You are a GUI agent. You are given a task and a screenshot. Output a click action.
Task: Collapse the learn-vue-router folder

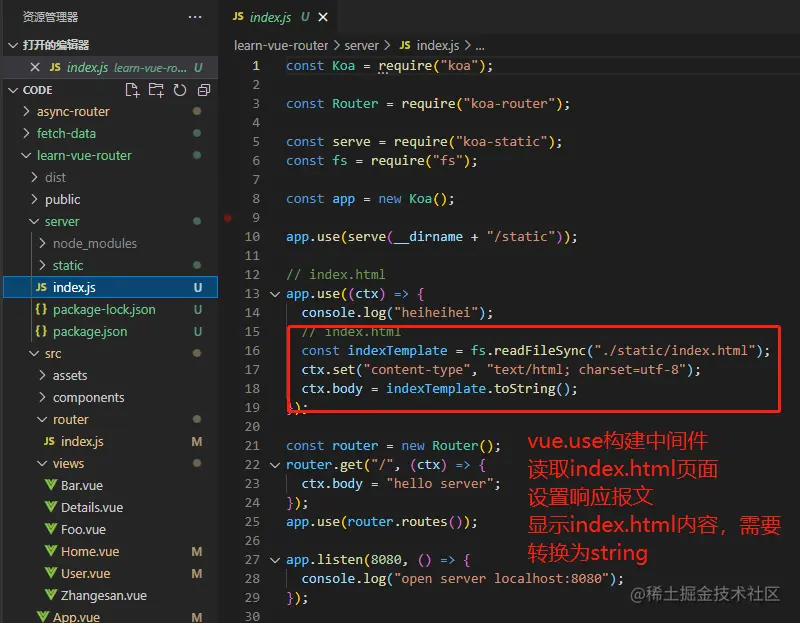click(x=26, y=155)
